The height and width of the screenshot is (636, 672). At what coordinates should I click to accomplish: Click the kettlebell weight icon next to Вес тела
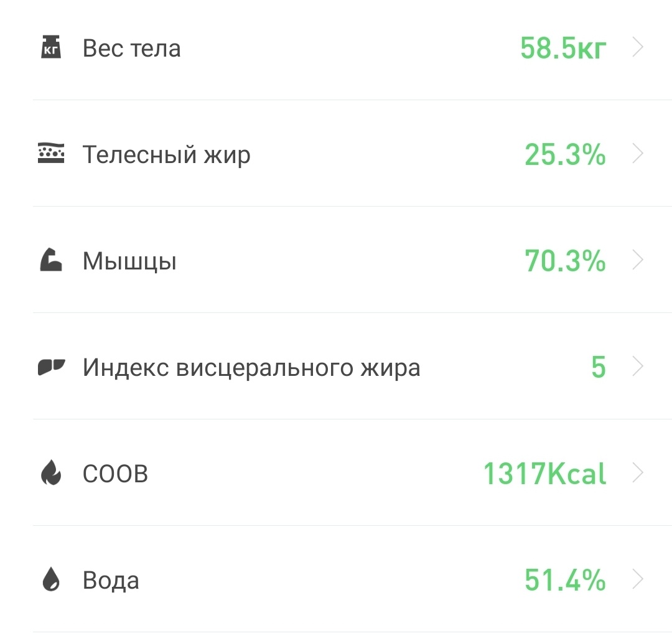click(50, 47)
